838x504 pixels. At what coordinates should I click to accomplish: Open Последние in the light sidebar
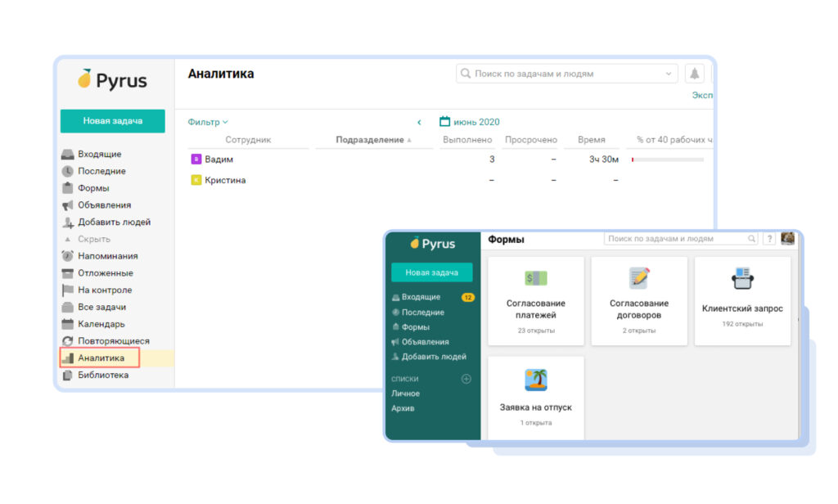click(101, 171)
